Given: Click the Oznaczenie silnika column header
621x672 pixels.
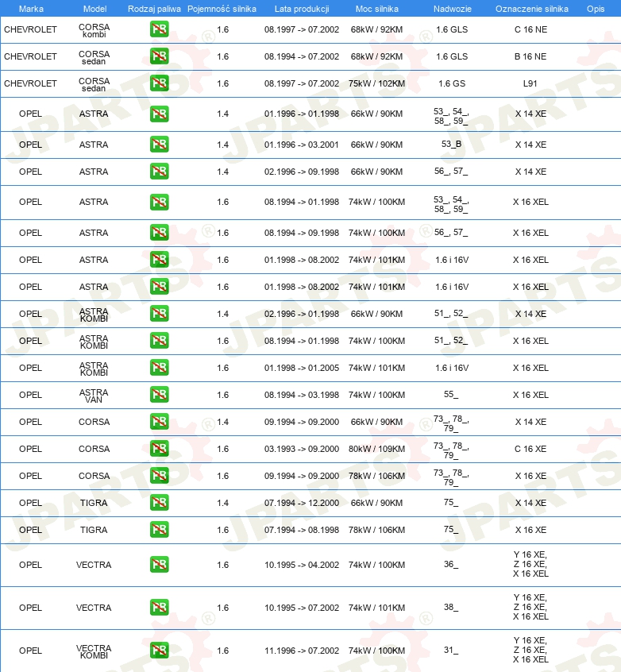Looking at the screenshot, I should 532,9.
